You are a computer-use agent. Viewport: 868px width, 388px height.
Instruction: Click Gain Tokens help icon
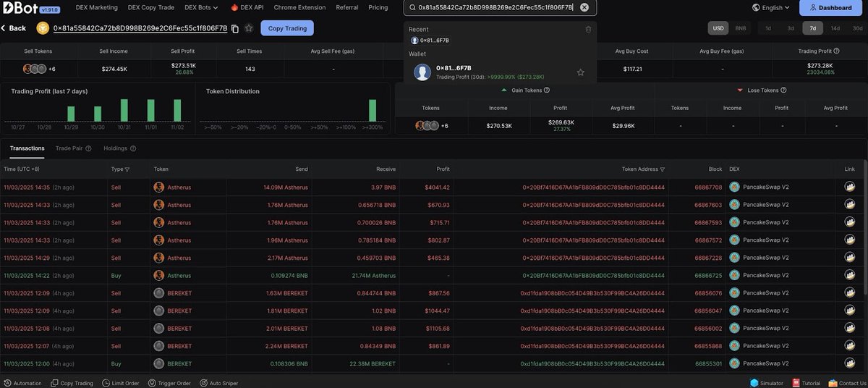(x=547, y=90)
